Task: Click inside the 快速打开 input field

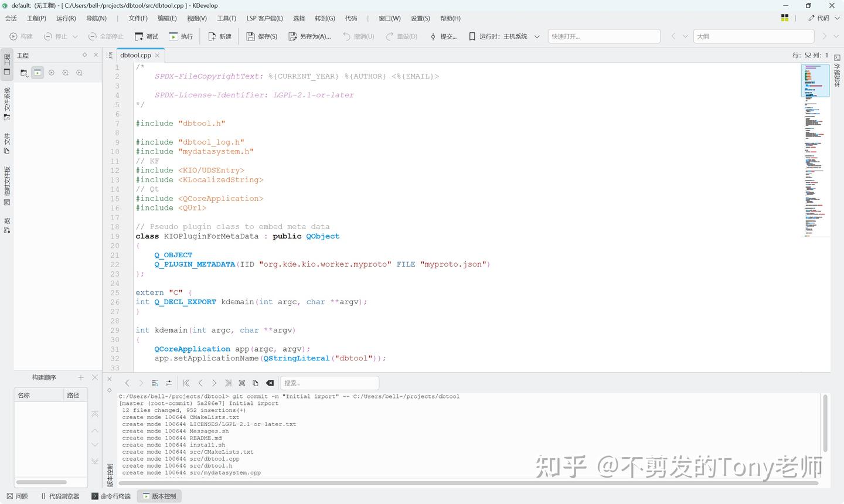Action: pos(604,36)
